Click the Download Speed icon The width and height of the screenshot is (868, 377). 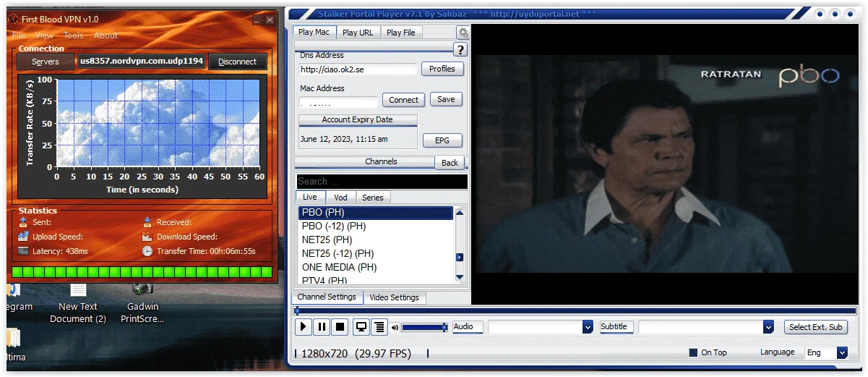point(147,237)
